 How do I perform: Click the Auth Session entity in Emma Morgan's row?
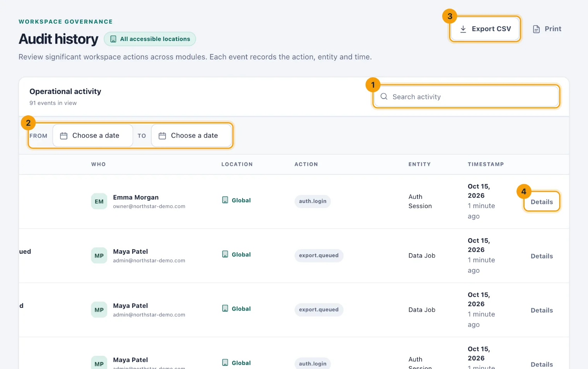click(420, 202)
